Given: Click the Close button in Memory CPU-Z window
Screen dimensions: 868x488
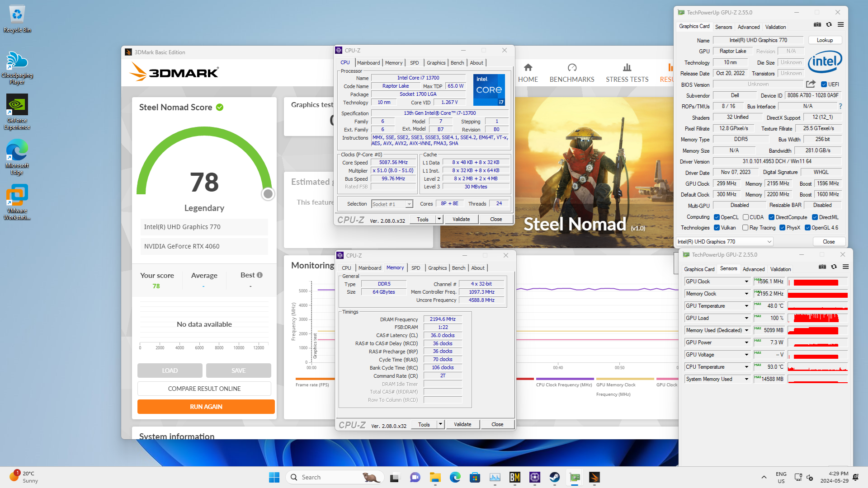Looking at the screenshot, I should click(497, 424).
